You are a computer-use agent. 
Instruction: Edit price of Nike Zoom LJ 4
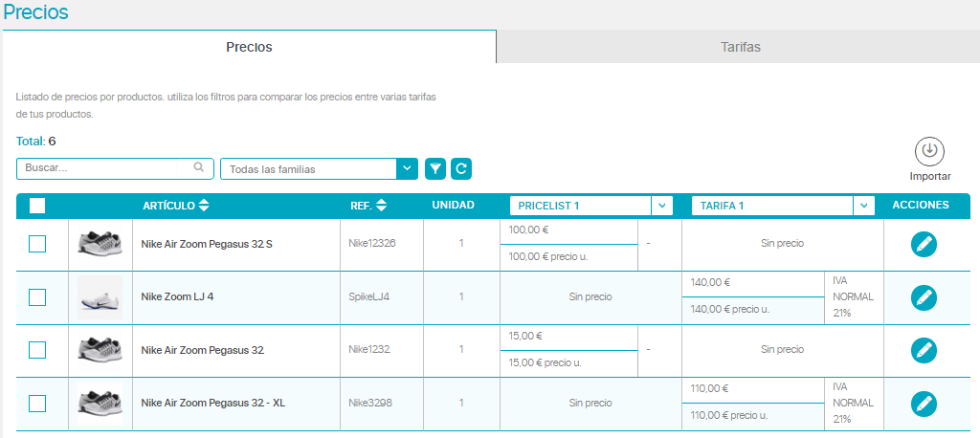pyautogui.click(x=924, y=297)
